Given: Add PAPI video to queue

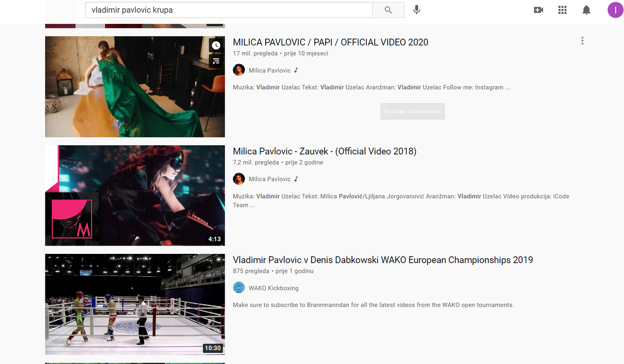Looking at the screenshot, I should pyautogui.click(x=216, y=61).
